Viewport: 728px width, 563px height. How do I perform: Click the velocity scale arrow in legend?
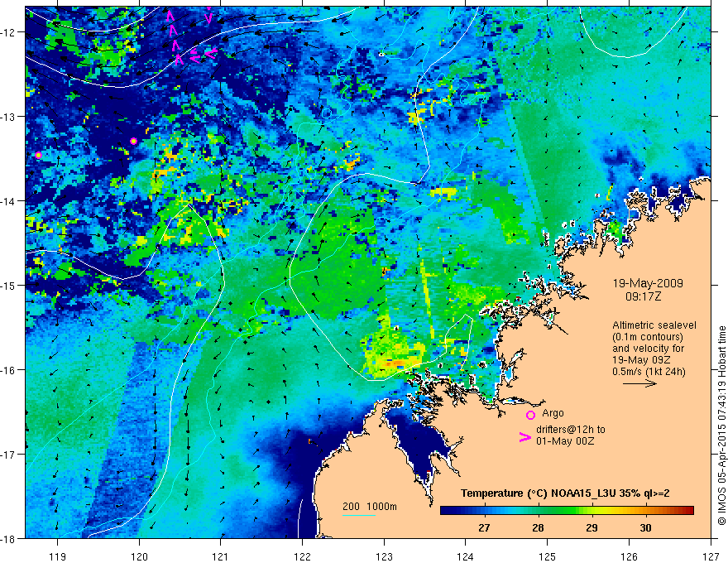click(x=639, y=383)
